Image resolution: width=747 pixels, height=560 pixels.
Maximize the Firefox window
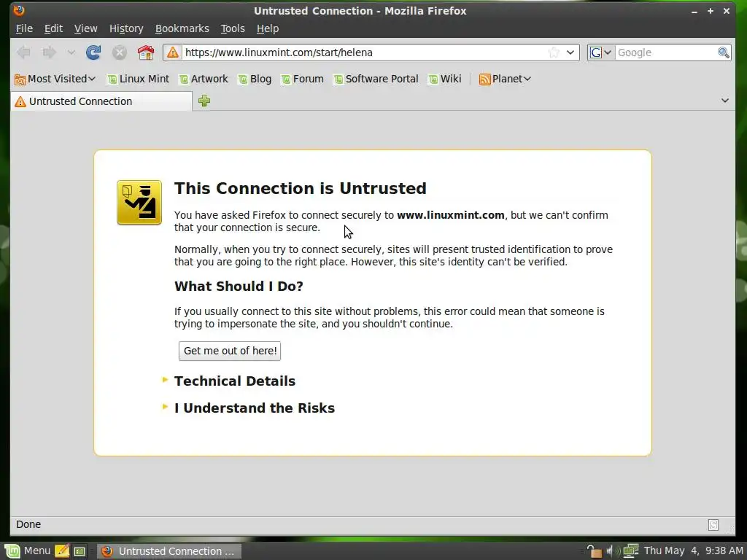[711, 10]
